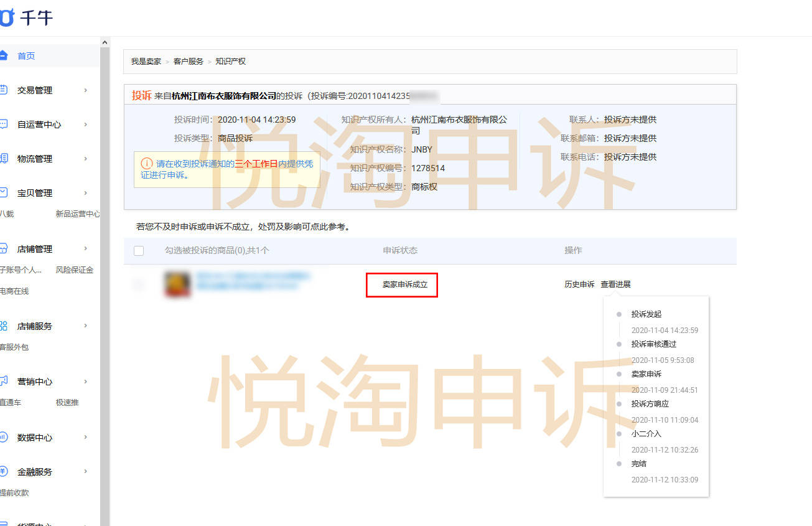812x526 pixels.
Task: Open 极速推 shortcut link
Action: [67, 403]
